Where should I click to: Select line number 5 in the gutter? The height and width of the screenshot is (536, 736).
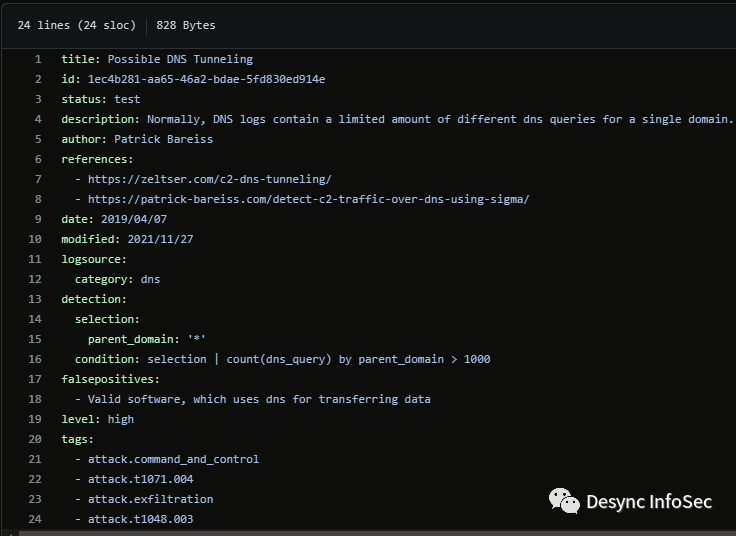(38, 139)
